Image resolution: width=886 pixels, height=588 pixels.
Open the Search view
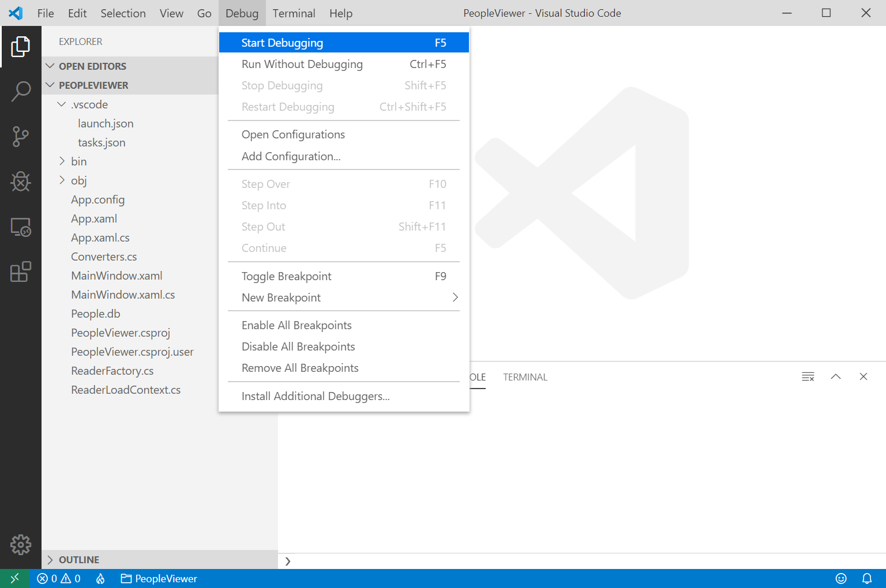[x=21, y=91]
